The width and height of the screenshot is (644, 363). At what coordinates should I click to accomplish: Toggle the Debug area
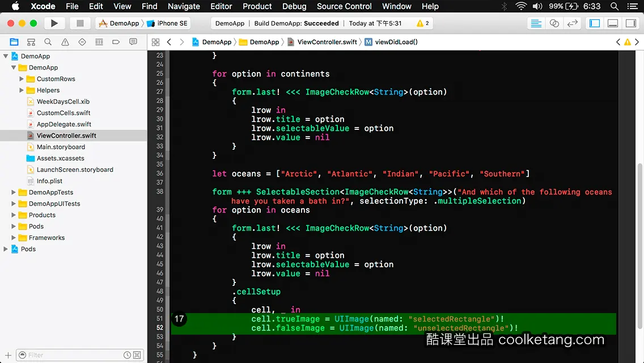[x=613, y=23]
